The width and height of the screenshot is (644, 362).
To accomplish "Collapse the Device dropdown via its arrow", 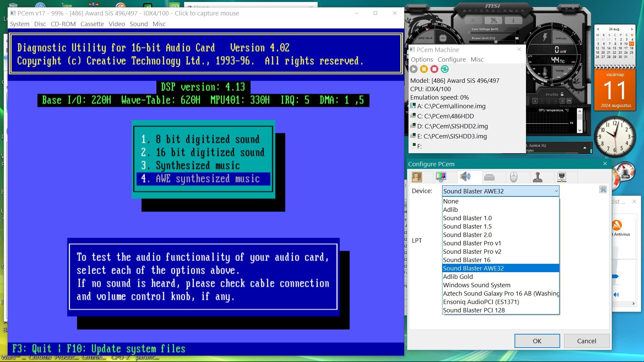I will pos(556,191).
